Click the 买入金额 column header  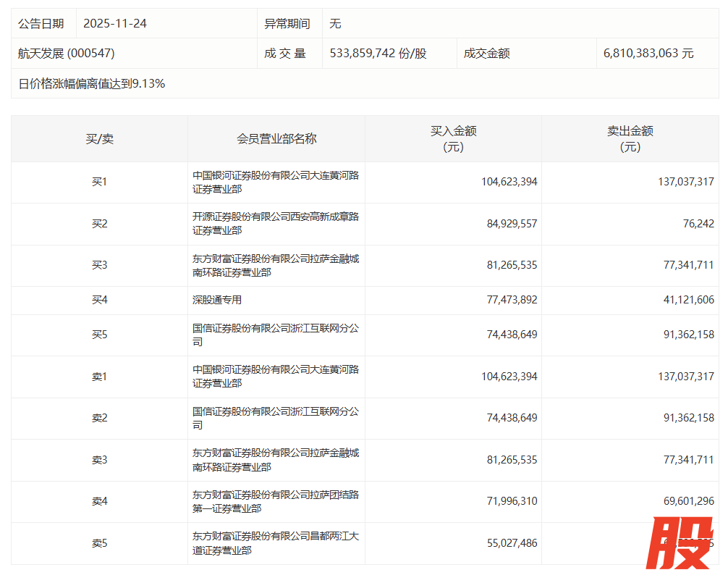[453, 138]
